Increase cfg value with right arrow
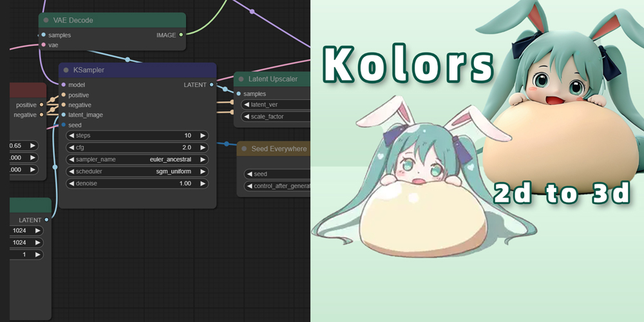 [203, 147]
